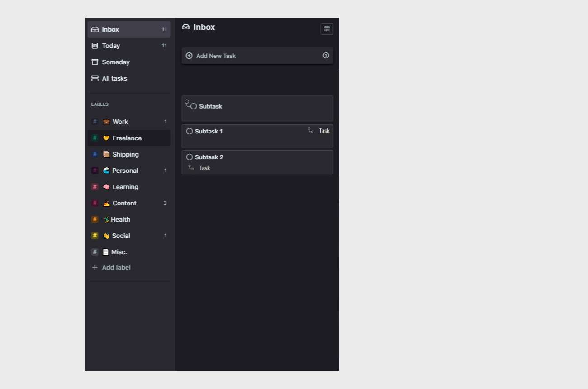Mark Subtask 2 as complete
The image size is (588, 389).
tap(190, 157)
